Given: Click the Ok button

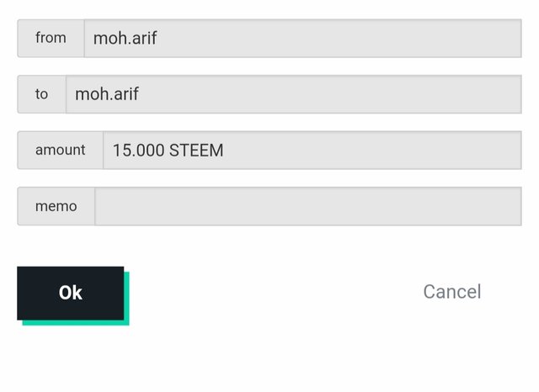Looking at the screenshot, I should tap(71, 293).
